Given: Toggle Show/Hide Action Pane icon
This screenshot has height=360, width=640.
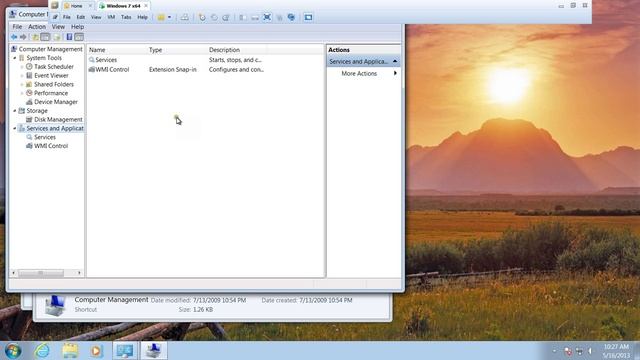Looking at the screenshot, I should [79, 37].
